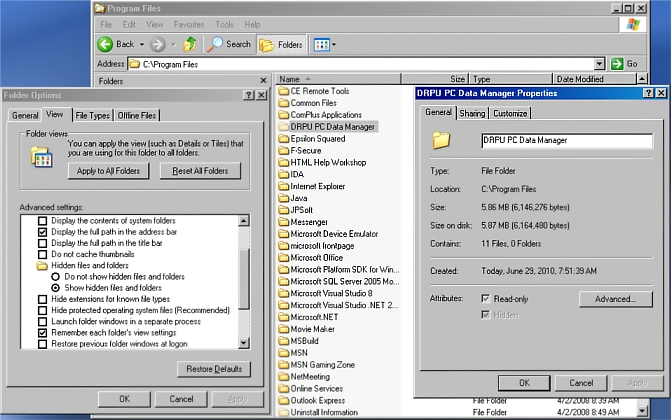The width and height of the screenshot is (671, 420).
Task: Open the Search magnifier tool
Action: [x=216, y=44]
